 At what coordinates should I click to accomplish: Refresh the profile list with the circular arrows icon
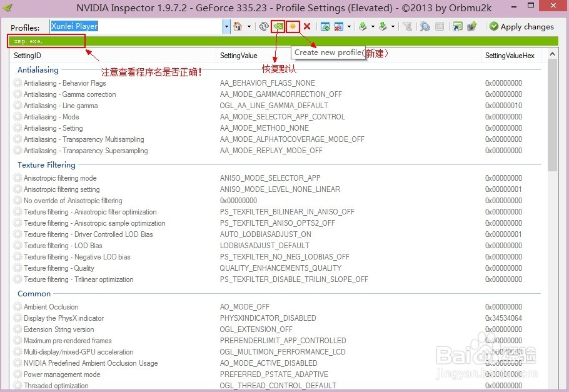(264, 26)
